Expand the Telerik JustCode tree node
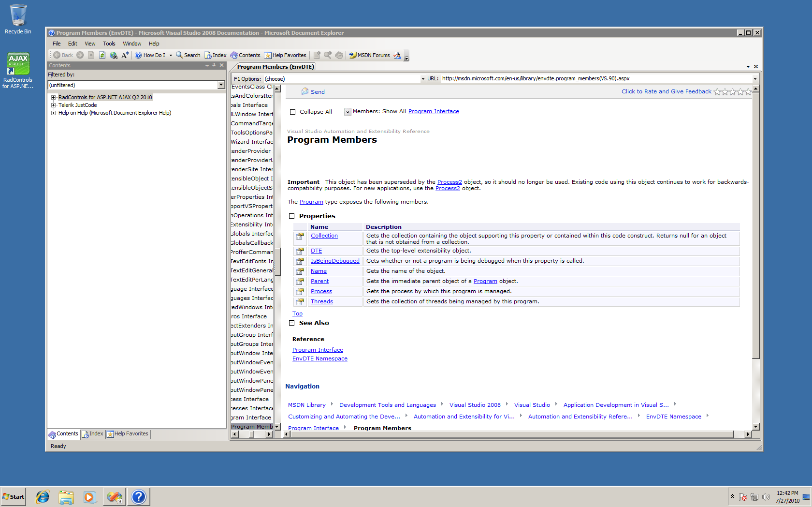This screenshot has width=812, height=507. click(x=53, y=105)
